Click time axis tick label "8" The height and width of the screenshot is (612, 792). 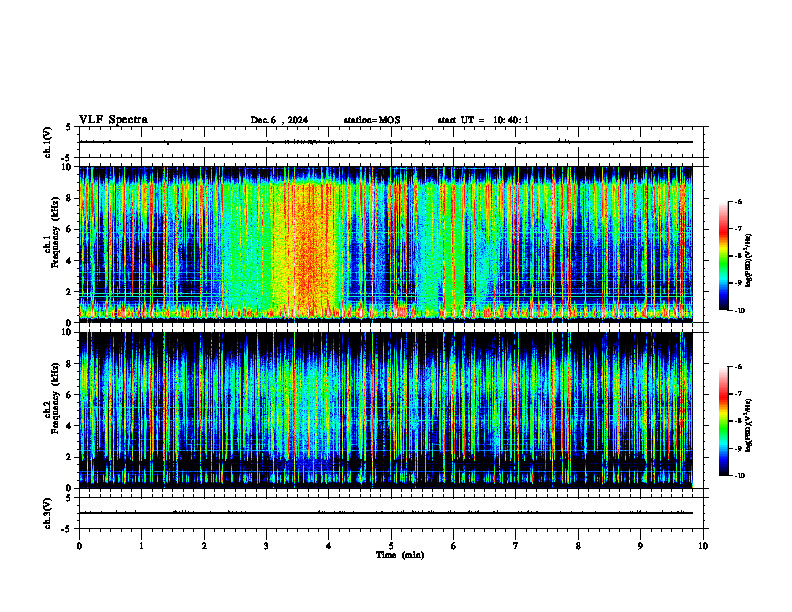(578, 546)
